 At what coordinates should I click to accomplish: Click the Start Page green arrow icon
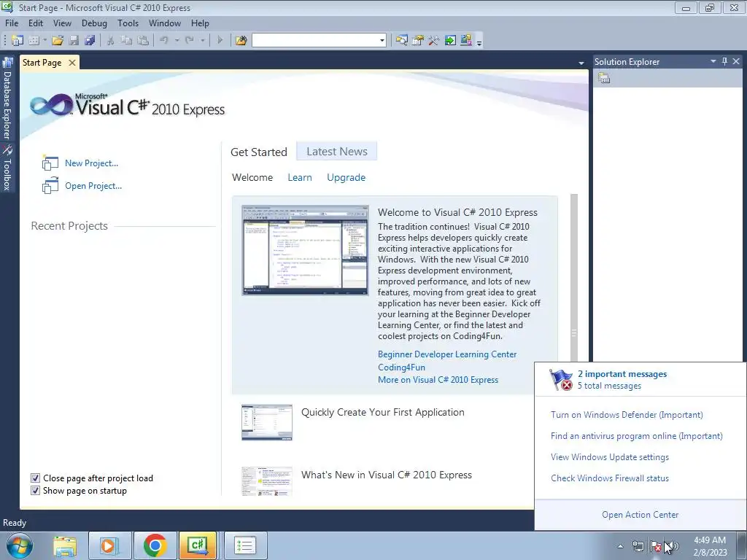click(x=449, y=41)
